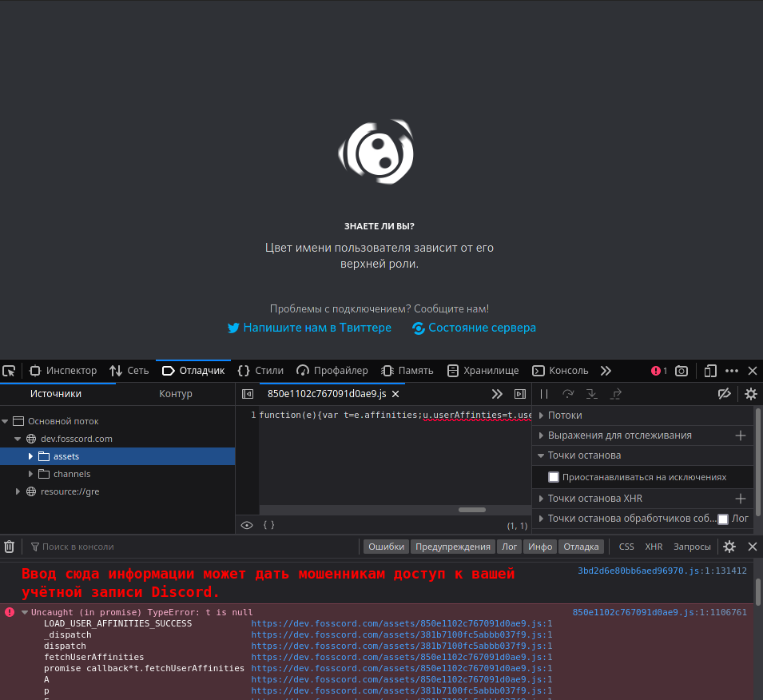This screenshot has width=763, height=700.
Task: Click the console trash can icon
Action: 9,547
